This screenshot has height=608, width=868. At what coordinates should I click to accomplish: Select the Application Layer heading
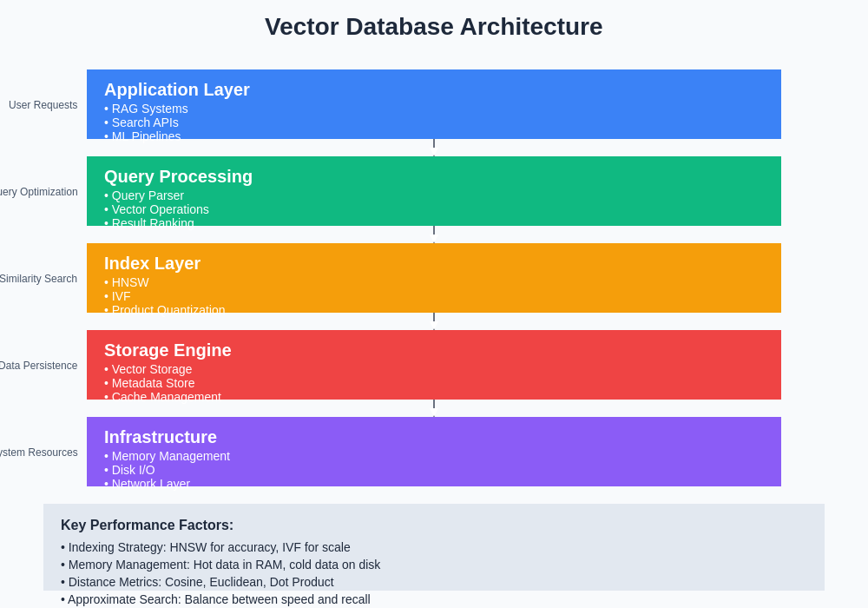tap(177, 89)
